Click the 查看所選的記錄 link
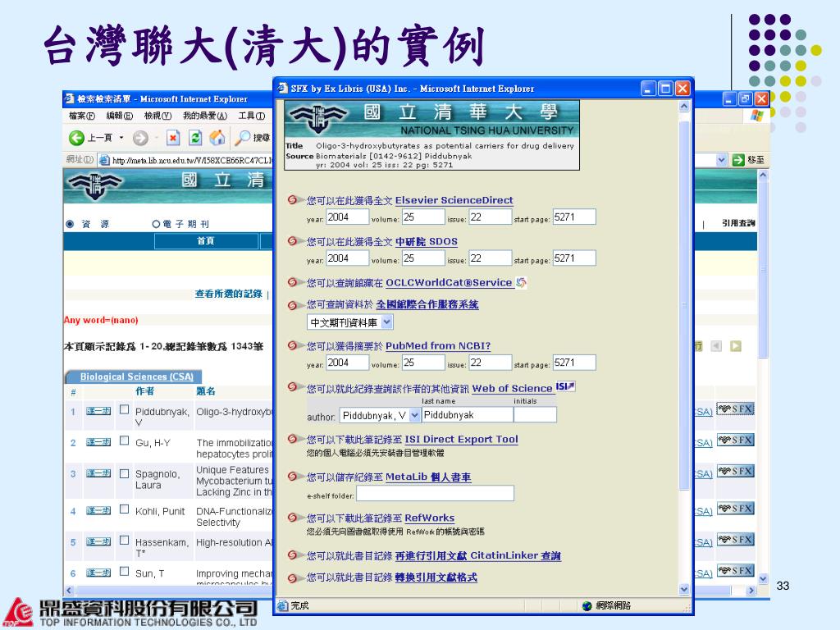The width and height of the screenshot is (840, 630). (x=228, y=294)
